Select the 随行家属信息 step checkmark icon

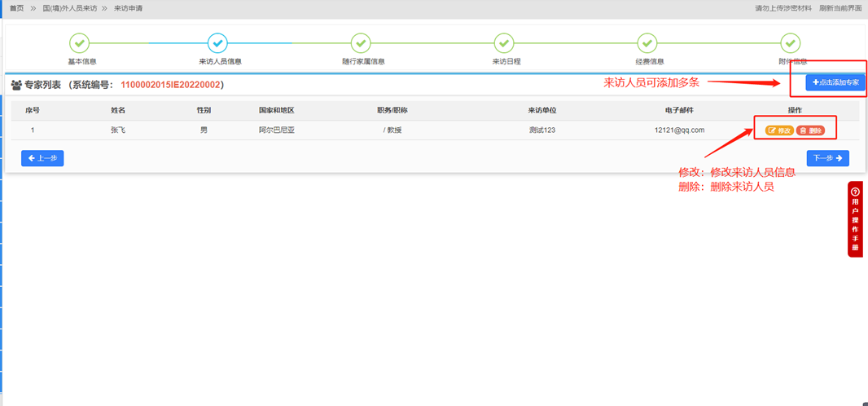click(361, 42)
